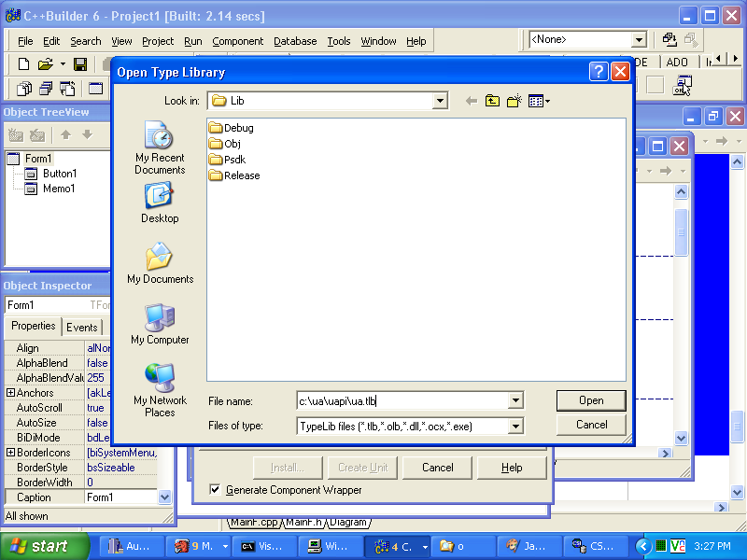Select Form1 in Object TreeView

[x=38, y=158]
